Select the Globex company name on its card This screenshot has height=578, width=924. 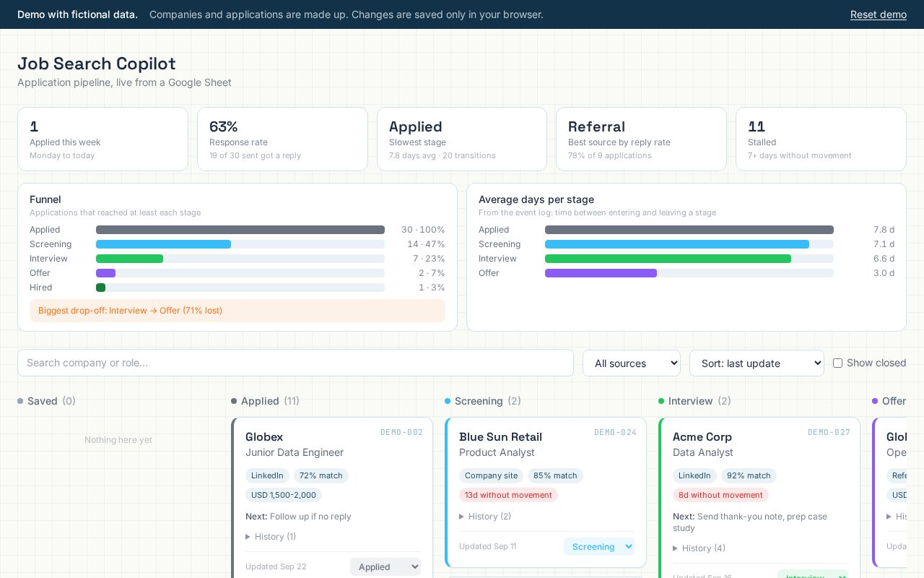click(x=264, y=436)
